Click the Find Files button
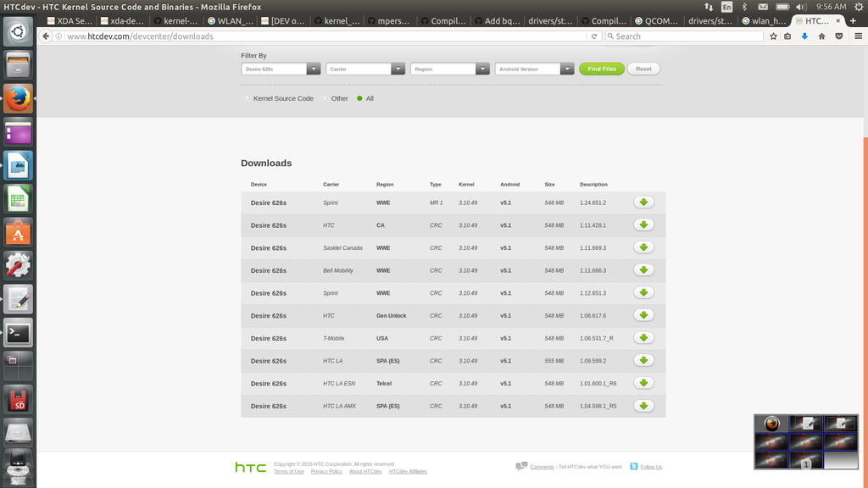The height and width of the screenshot is (488, 868). point(602,69)
